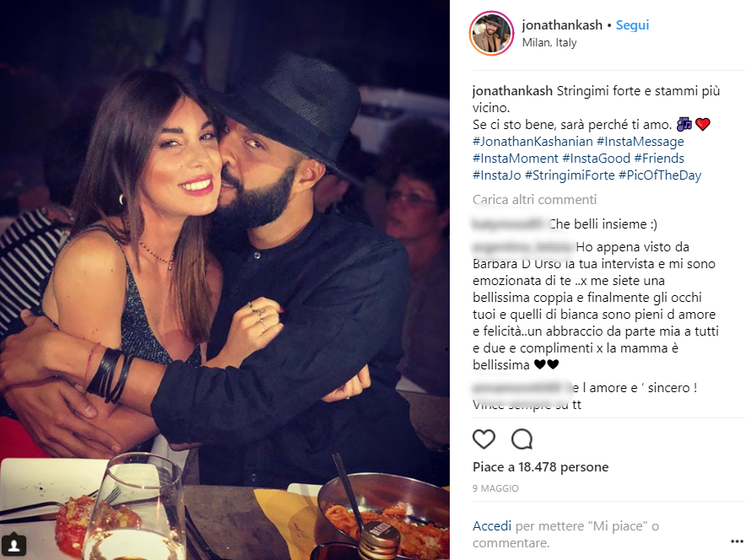The height and width of the screenshot is (560, 746).
Task: Open #InstaGood hashtag
Action: click(596, 159)
